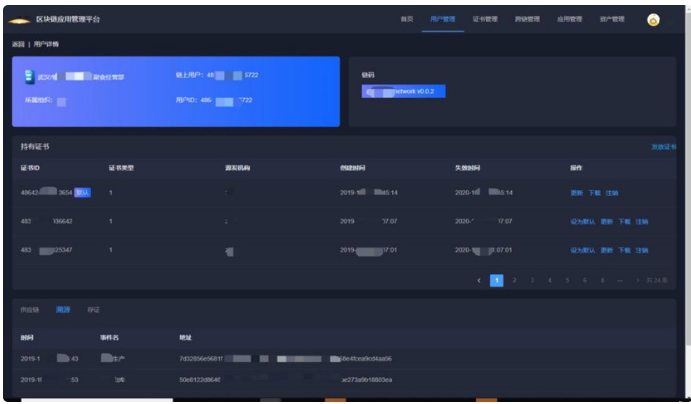
Task: Go to next page with right arrow
Action: point(637,280)
